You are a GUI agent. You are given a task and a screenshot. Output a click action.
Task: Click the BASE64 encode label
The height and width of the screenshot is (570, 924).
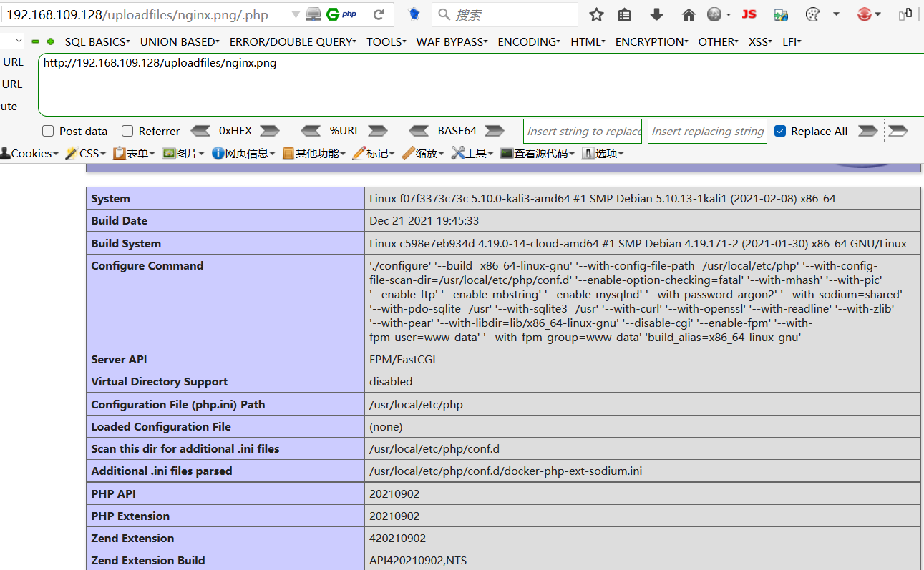457,131
